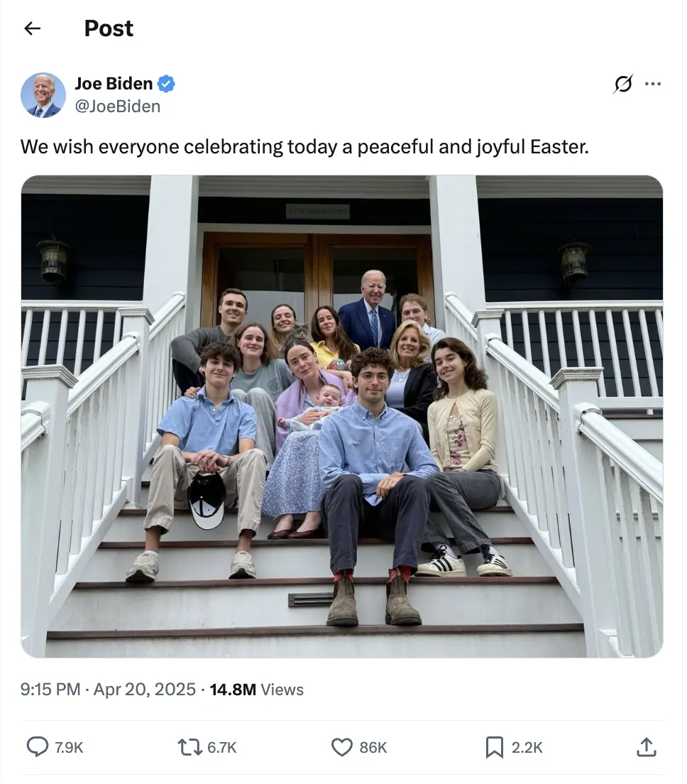Open the three-dot more options menu

click(653, 85)
